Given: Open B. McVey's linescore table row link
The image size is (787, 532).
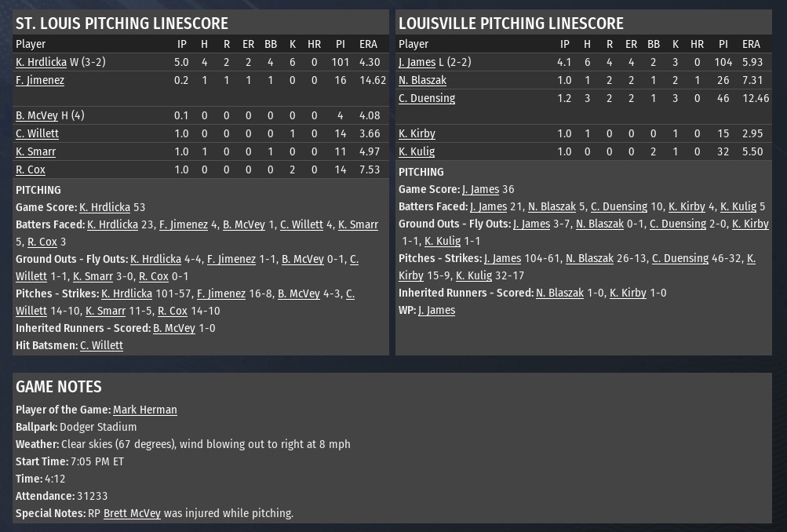Looking at the screenshot, I should click(37, 115).
